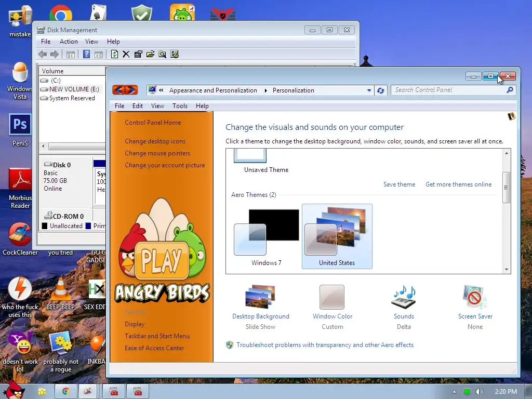Open the File menu in Disk Management
This screenshot has height=399, width=532.
(x=46, y=42)
